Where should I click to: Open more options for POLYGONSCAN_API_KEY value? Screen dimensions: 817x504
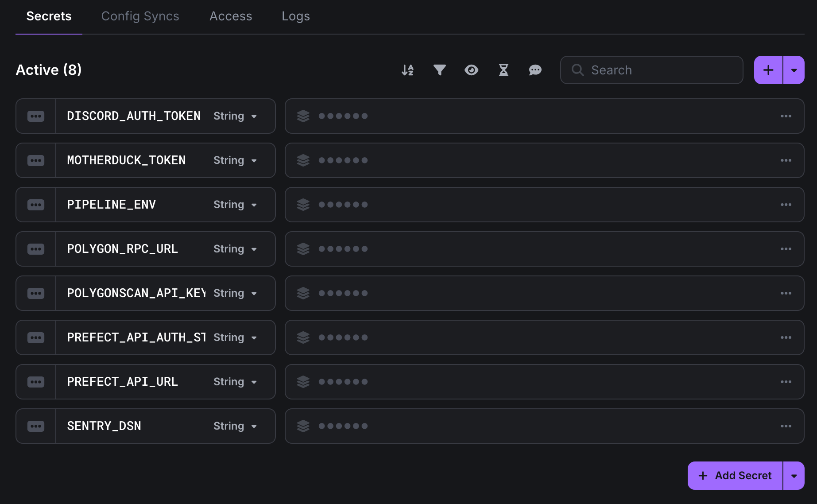click(786, 293)
